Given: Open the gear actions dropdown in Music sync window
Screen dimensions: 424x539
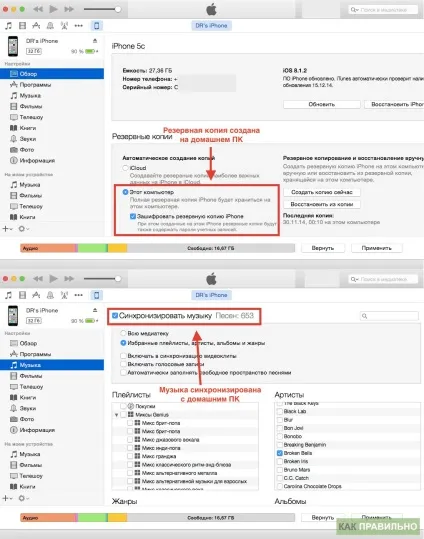Looking at the screenshot, I should tap(23, 498).
